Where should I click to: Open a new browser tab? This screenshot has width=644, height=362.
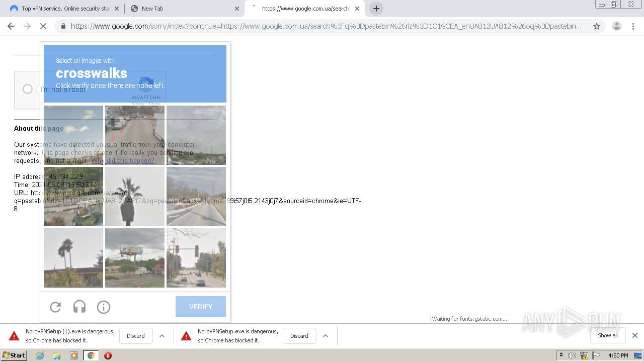376,9
